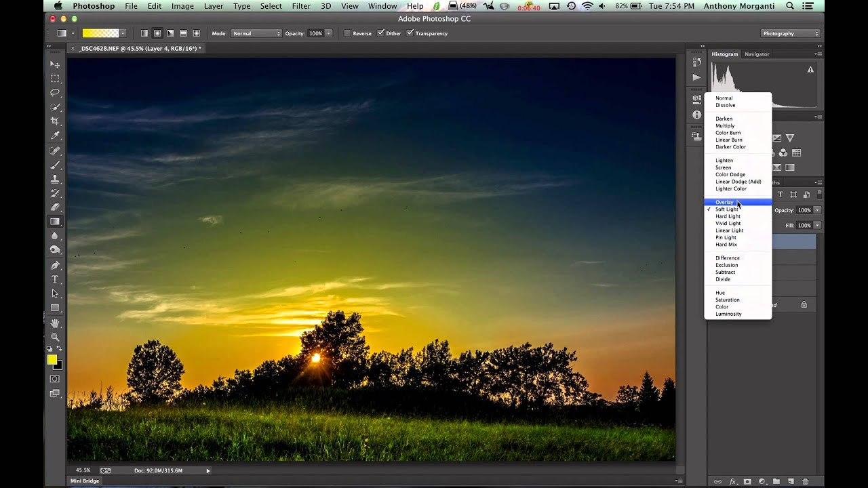The height and width of the screenshot is (488, 868).
Task: Select the Eyedropper tool
Action: pos(55,136)
